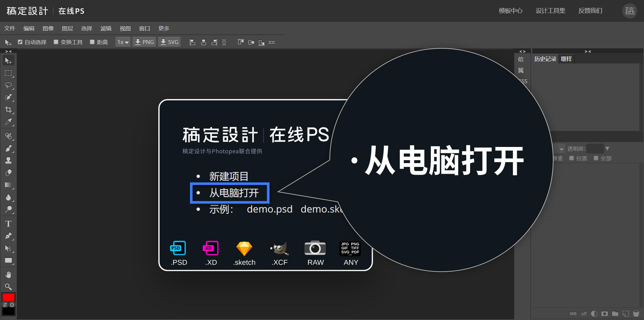
Task: Switch to the 取样 tab
Action: (566, 59)
